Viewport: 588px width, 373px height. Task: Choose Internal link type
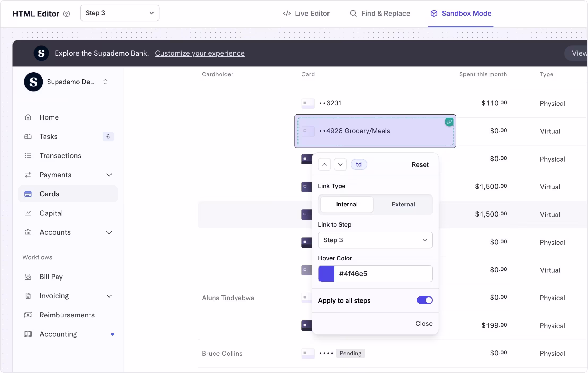[x=347, y=204]
